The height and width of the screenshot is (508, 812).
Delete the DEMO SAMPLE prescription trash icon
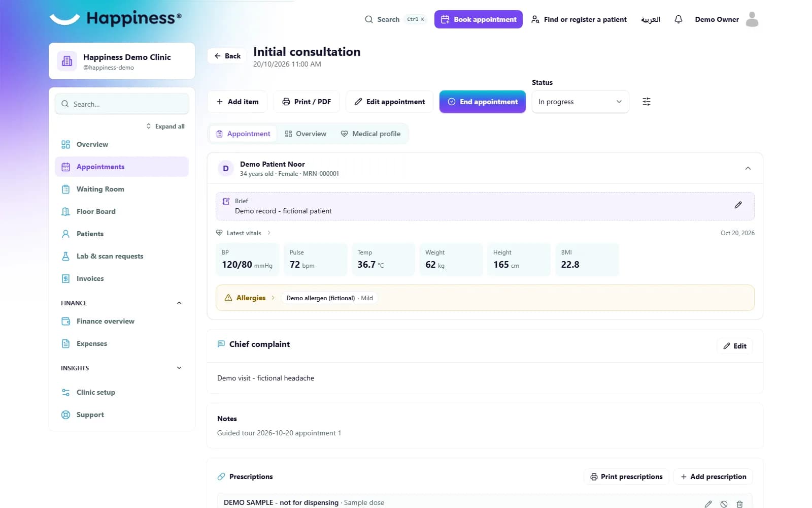click(739, 504)
